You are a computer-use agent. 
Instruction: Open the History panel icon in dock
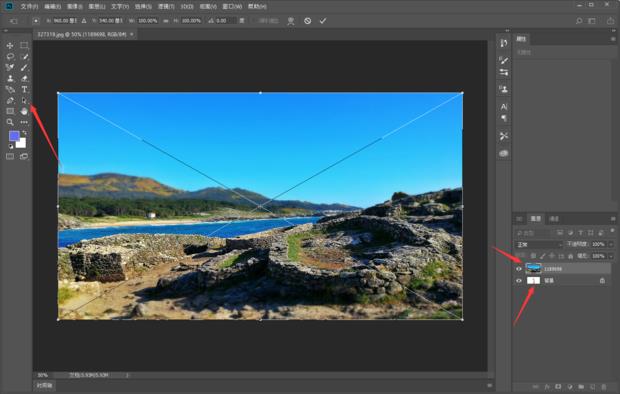click(x=504, y=43)
